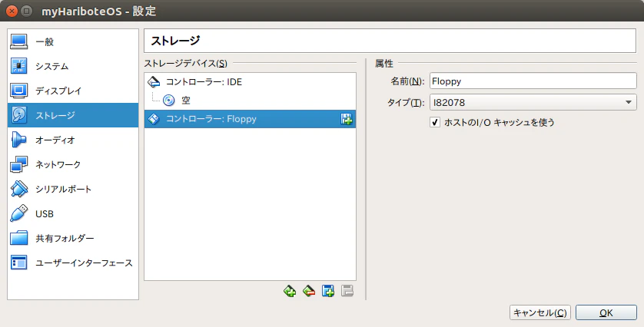Open the USB settings category
This screenshot has height=327, width=644.
click(x=73, y=213)
